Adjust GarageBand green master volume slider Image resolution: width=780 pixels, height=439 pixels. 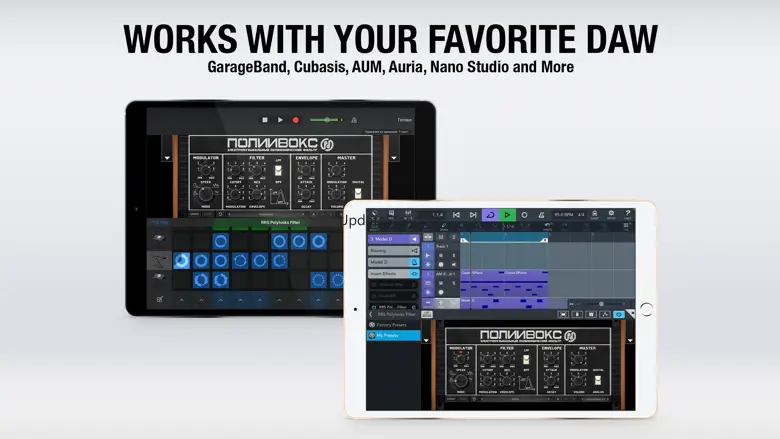pos(326,120)
